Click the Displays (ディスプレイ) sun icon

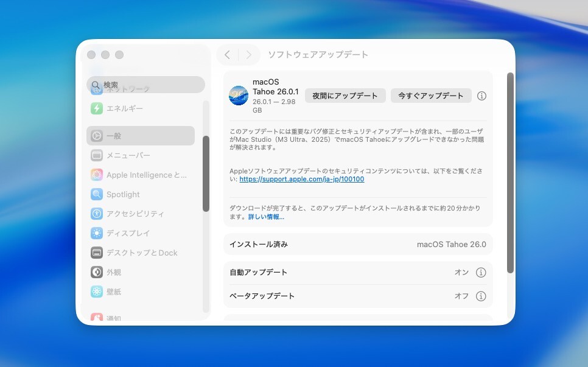(97, 233)
